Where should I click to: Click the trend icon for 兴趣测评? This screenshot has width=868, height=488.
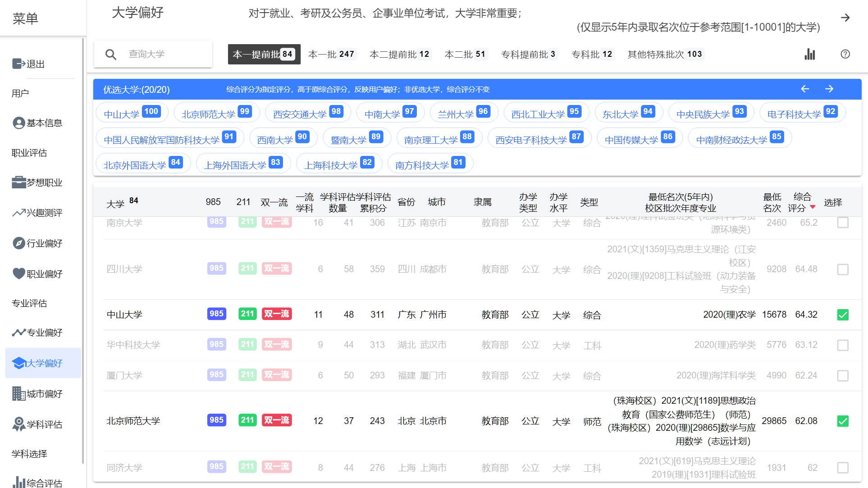tap(19, 212)
